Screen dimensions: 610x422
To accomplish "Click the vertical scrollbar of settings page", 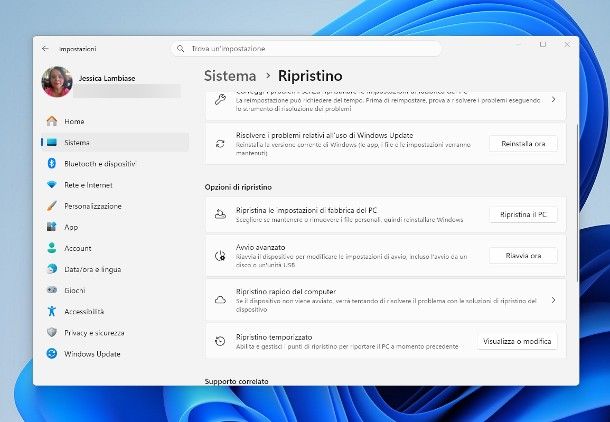I will pos(577,202).
